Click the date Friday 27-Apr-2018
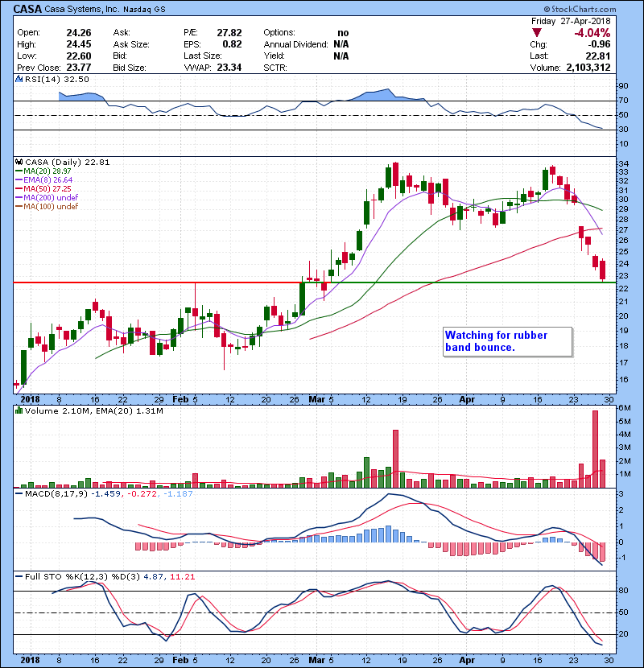644x668 pixels. (571, 21)
